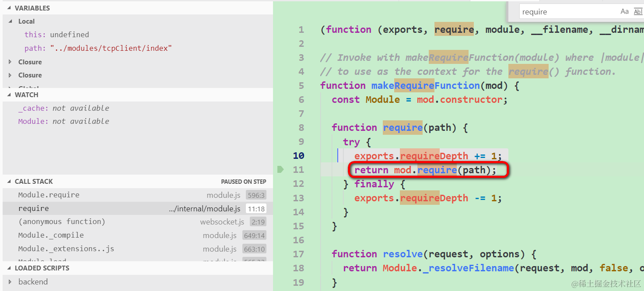This screenshot has width=644, height=291.
Task: Select the Module watch expression
Action: [137, 121]
